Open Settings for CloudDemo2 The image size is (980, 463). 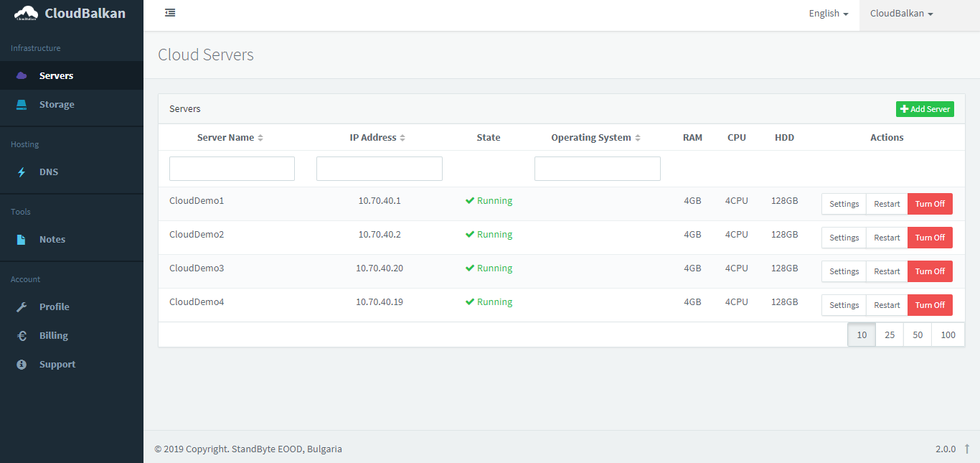coord(844,238)
